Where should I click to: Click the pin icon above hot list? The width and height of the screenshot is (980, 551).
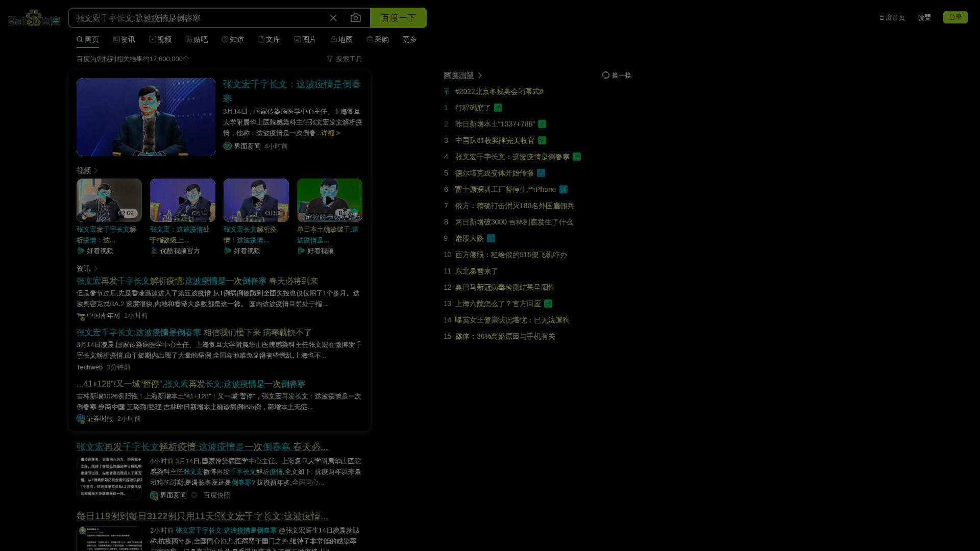click(x=446, y=91)
